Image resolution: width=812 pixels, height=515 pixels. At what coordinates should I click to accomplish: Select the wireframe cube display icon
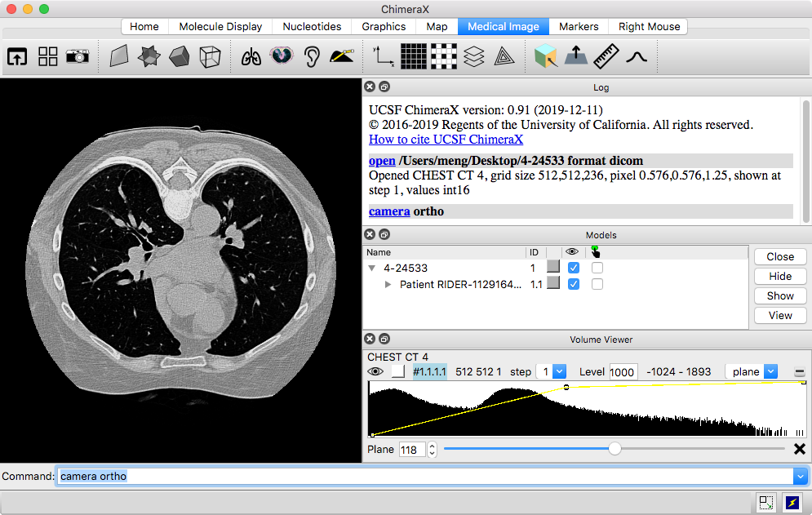click(210, 56)
